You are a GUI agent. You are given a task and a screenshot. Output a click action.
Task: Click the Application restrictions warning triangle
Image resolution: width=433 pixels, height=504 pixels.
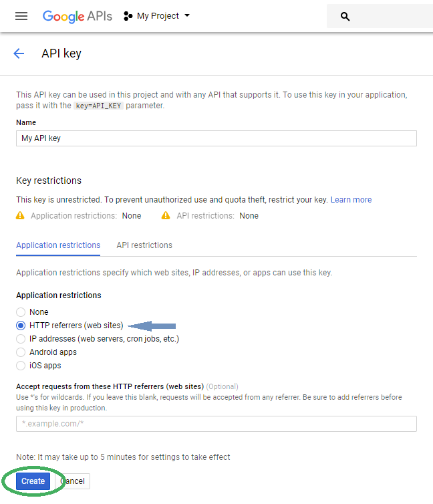click(x=20, y=215)
